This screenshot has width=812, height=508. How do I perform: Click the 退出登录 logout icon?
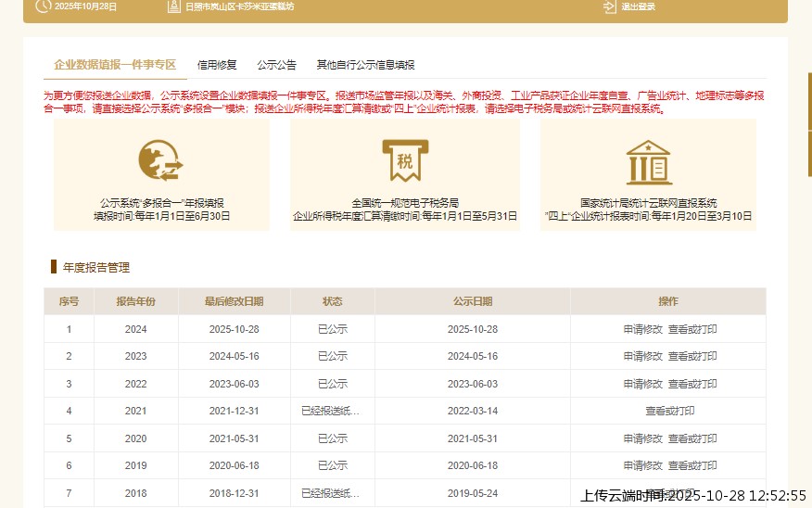pyautogui.click(x=609, y=6)
